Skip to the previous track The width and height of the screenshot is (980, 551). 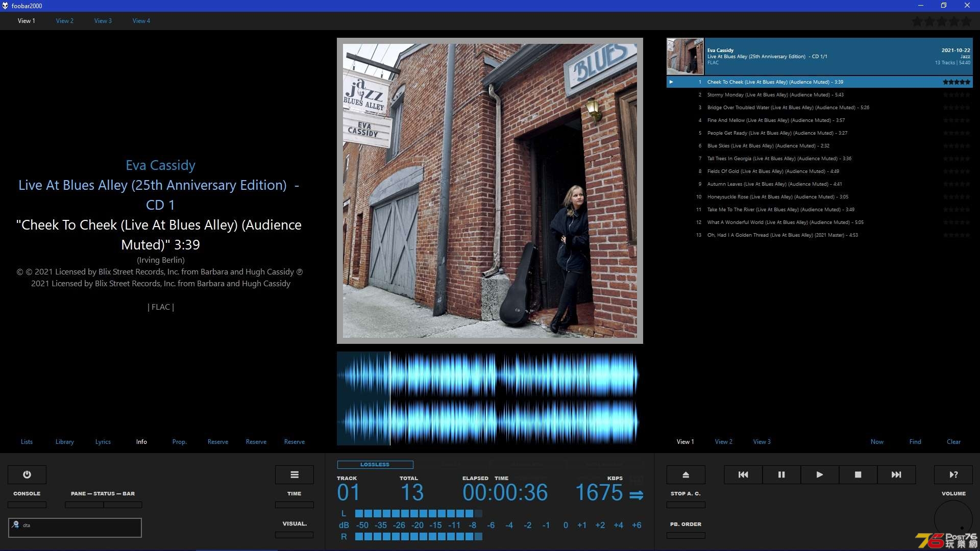[743, 474]
